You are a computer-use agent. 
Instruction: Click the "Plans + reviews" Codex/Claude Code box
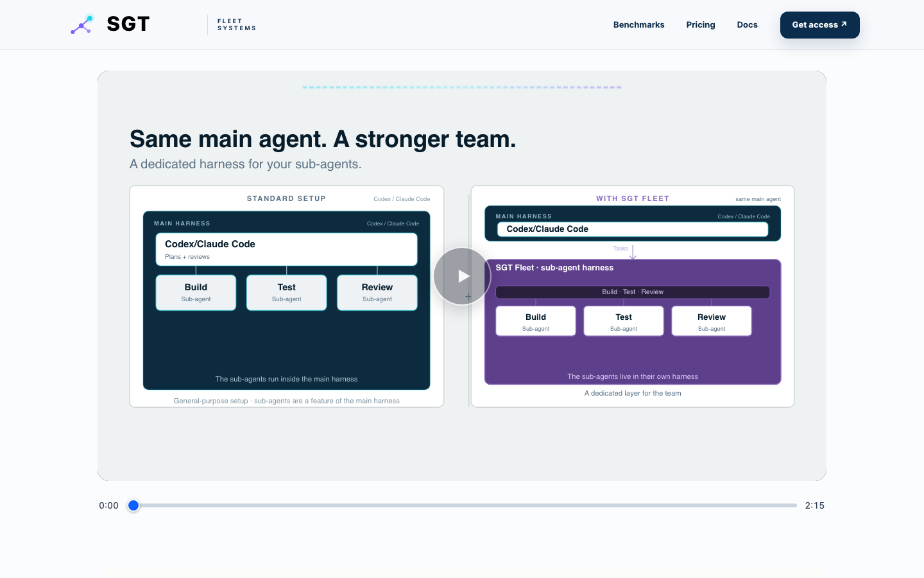point(286,249)
